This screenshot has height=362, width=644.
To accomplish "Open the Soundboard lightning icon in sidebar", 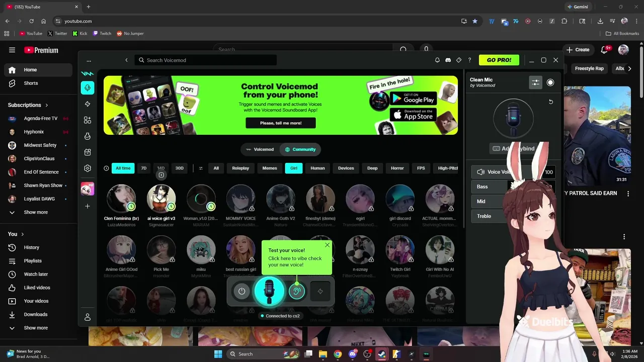I will [x=88, y=104].
